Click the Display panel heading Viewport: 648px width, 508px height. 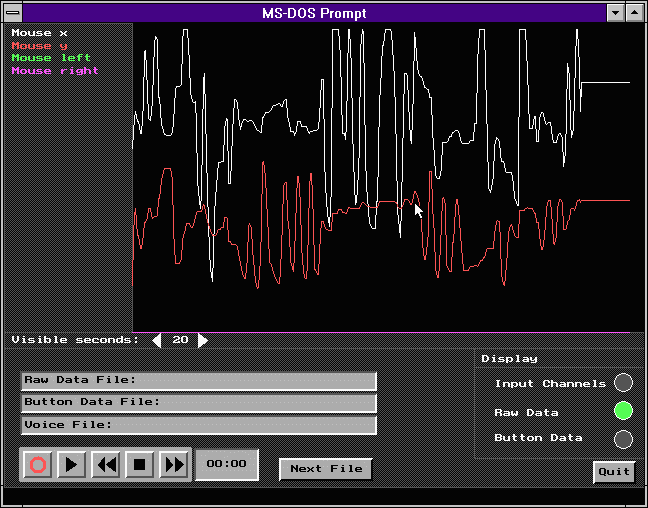pos(509,359)
